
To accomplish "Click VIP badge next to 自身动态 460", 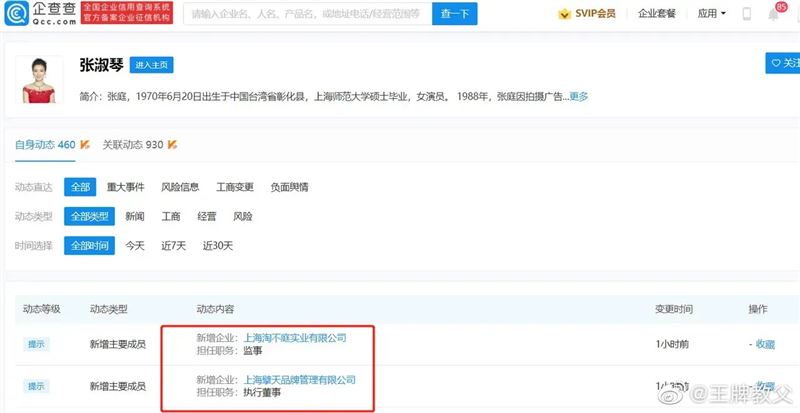I will 85,145.
